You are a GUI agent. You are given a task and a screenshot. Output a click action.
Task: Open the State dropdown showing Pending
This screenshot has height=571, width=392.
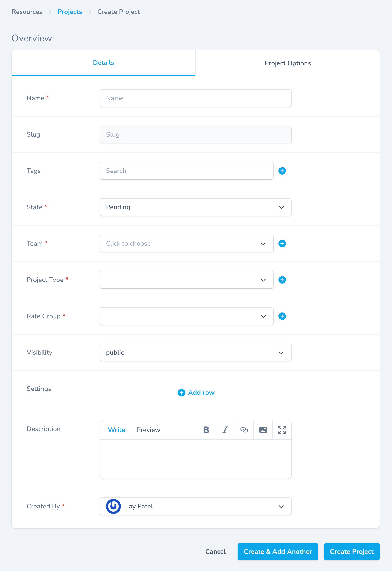[195, 207]
